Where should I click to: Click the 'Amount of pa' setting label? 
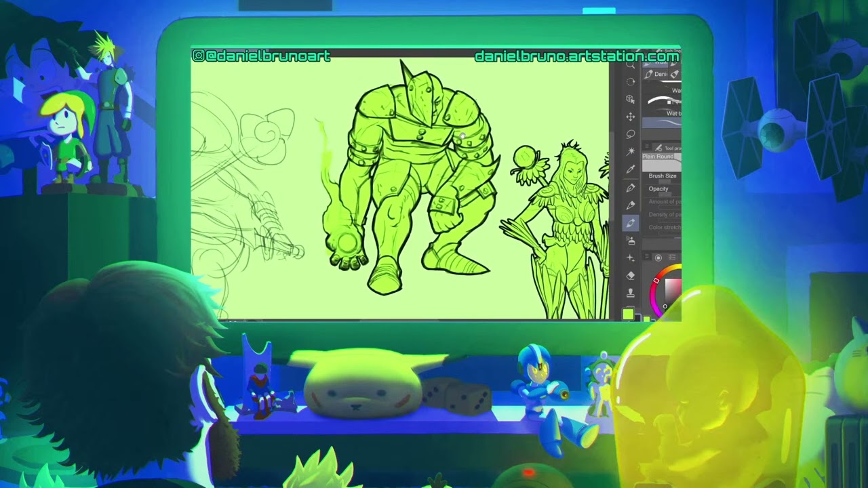665,202
